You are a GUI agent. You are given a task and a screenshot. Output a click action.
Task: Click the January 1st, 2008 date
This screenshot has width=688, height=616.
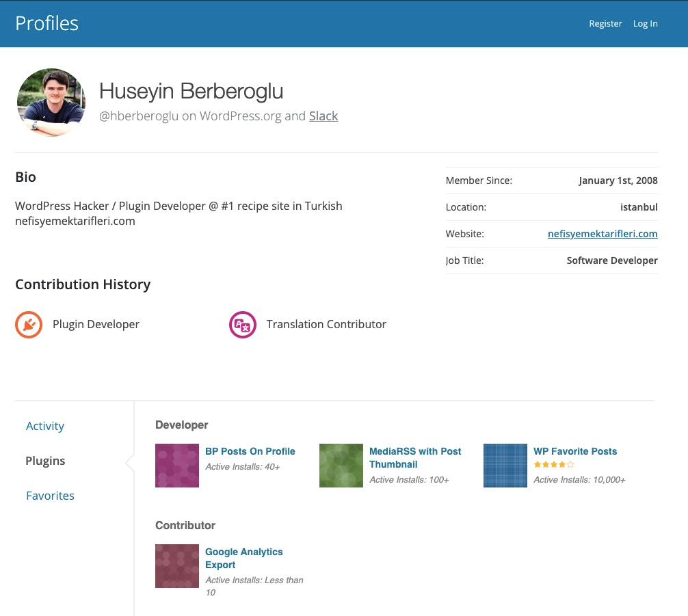(x=618, y=180)
